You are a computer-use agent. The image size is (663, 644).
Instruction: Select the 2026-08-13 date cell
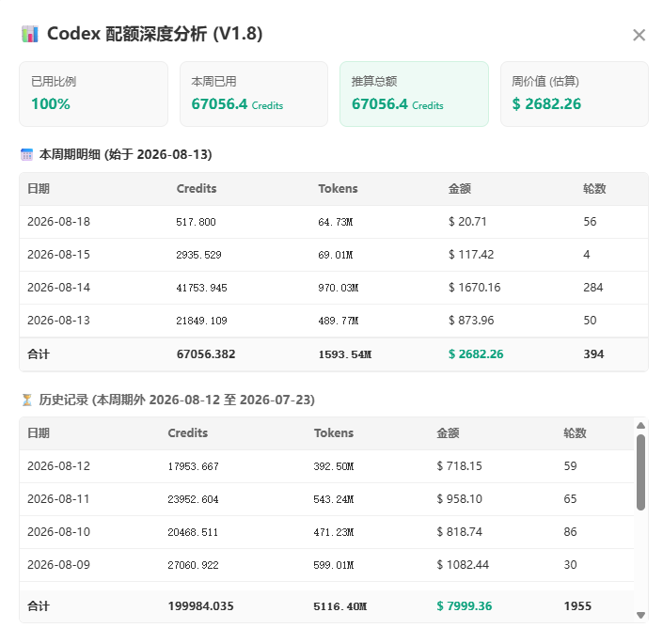point(58,321)
